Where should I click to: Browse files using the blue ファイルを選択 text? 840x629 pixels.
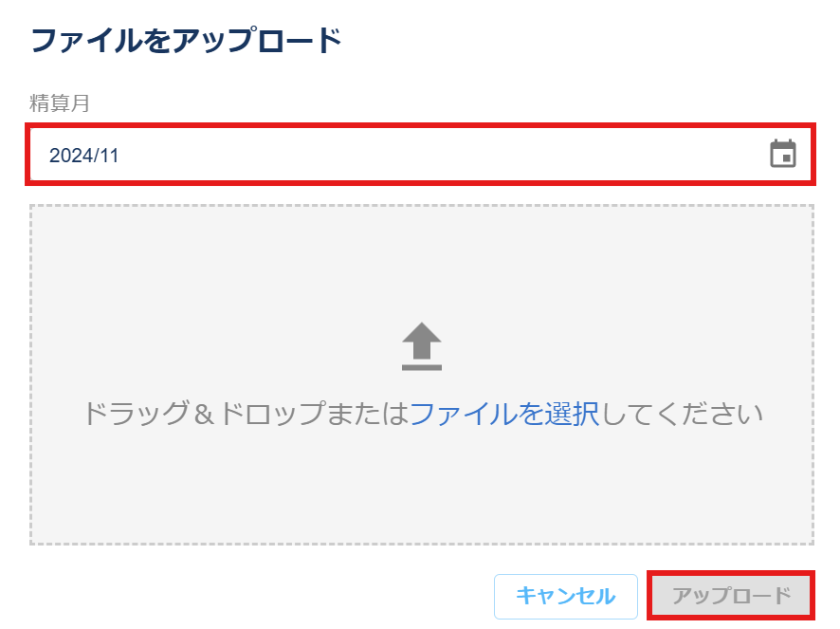[x=504, y=414]
